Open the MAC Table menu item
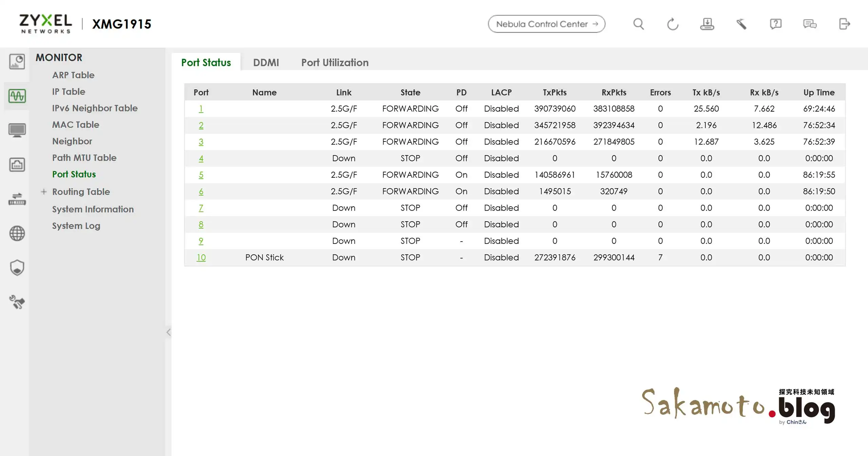The height and width of the screenshot is (456, 868). coord(76,125)
